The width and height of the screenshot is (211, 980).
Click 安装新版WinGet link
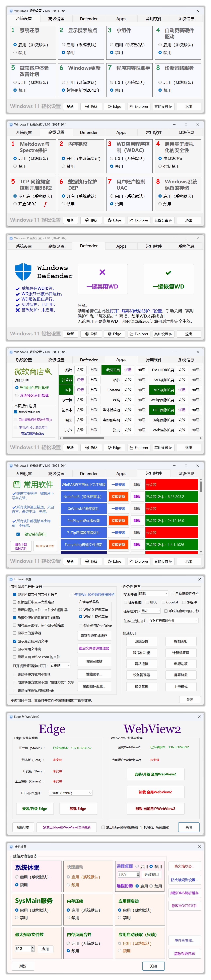coord(32,434)
